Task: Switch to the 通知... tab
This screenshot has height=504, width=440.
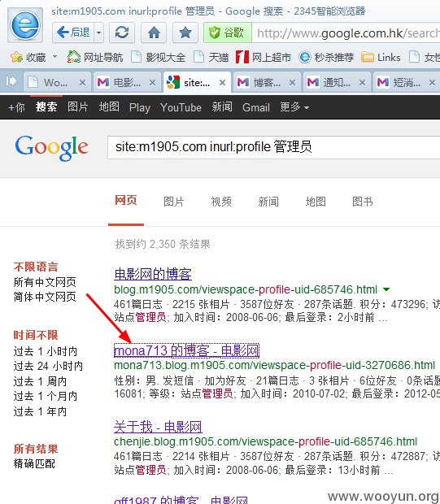Action: pyautogui.click(x=331, y=83)
